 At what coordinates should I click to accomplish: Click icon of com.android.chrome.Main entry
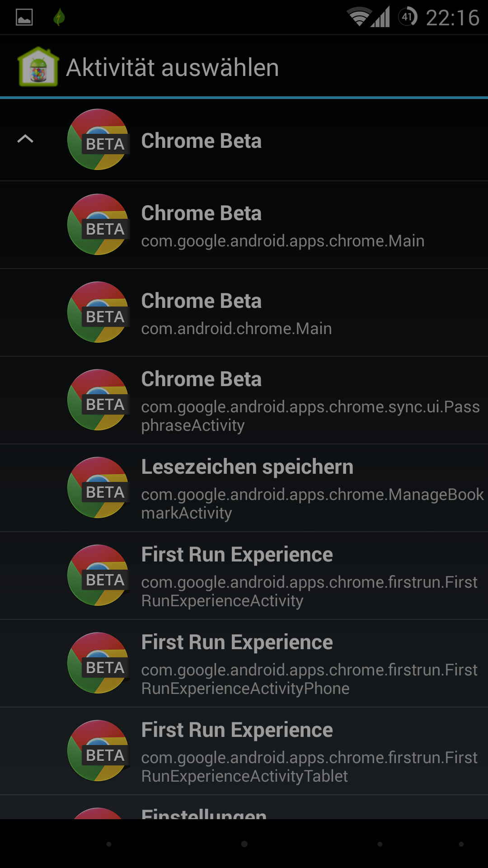click(99, 312)
